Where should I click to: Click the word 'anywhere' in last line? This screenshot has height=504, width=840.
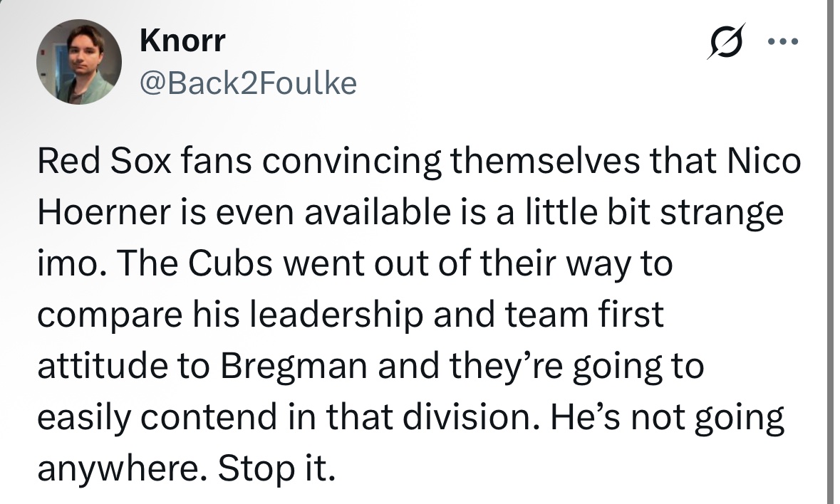click(x=122, y=468)
